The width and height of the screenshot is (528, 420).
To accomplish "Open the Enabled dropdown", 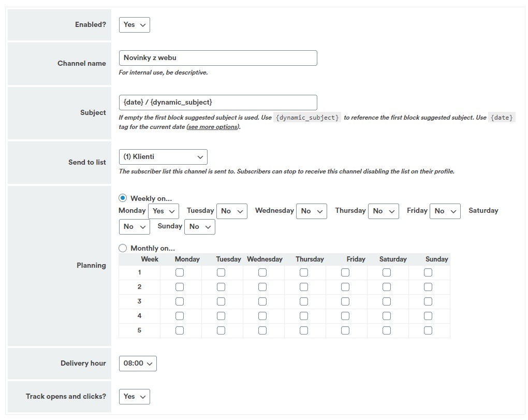I will coord(134,25).
